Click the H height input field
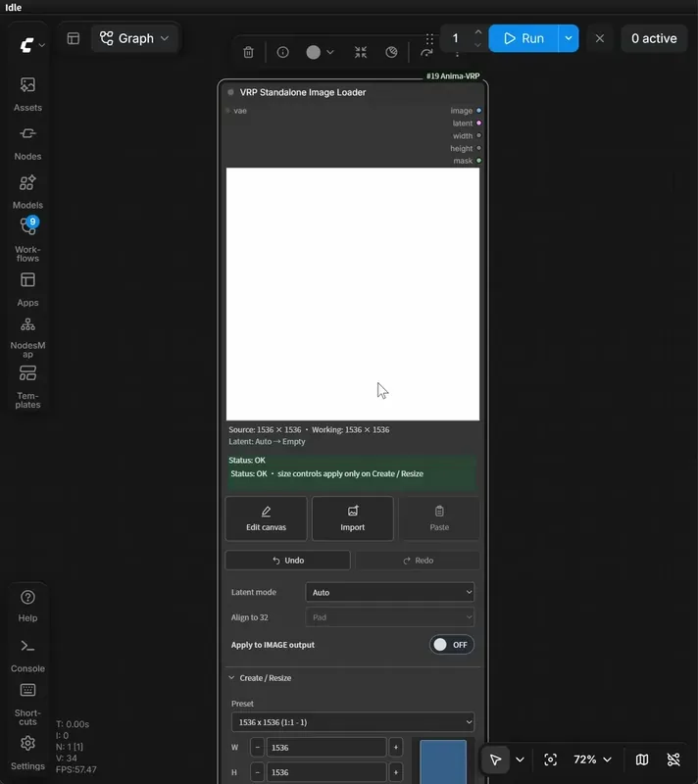Viewport: 698px width, 784px height. pos(326,772)
